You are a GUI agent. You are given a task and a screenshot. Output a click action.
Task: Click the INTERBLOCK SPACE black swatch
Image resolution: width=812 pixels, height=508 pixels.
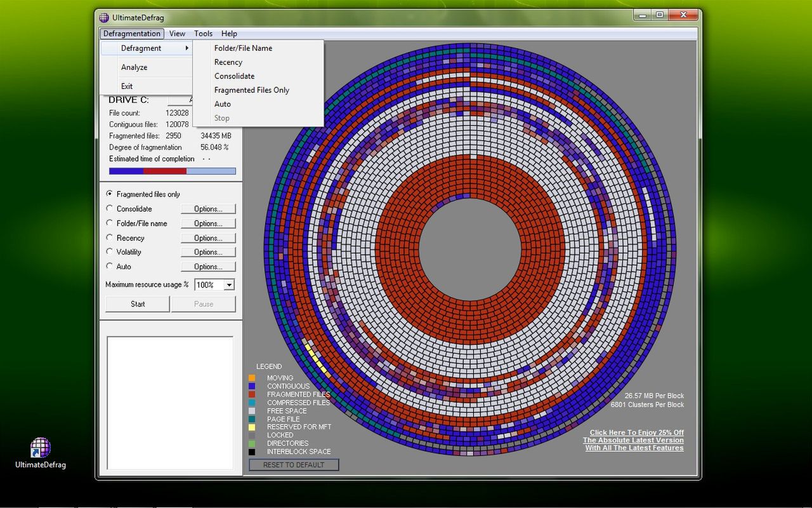(x=252, y=451)
